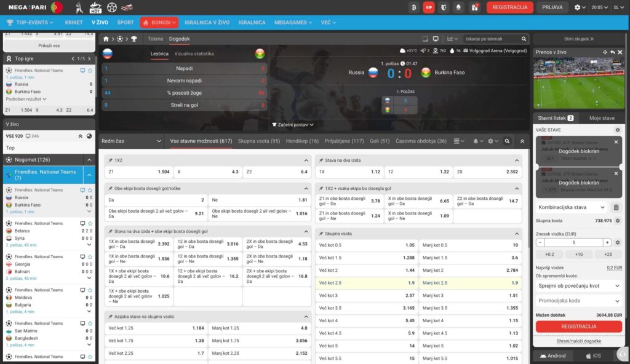The height and width of the screenshot is (364, 630).
Task: Click the trophy icon in the breadcrumb
Action: pyautogui.click(x=134, y=39)
